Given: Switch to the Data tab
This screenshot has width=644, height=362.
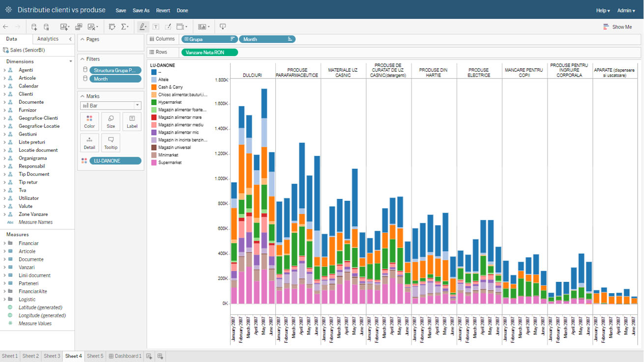Looking at the screenshot, I should 11,39.
